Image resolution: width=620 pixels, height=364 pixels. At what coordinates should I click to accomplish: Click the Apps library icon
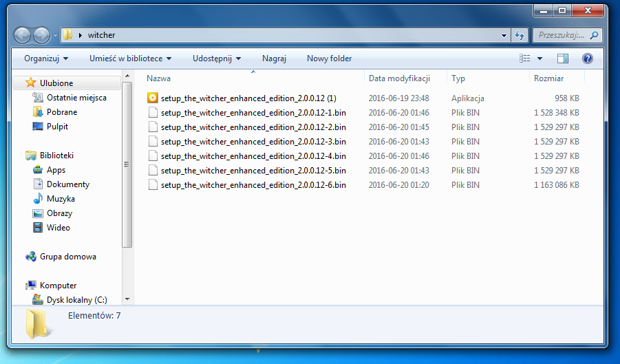[x=38, y=170]
